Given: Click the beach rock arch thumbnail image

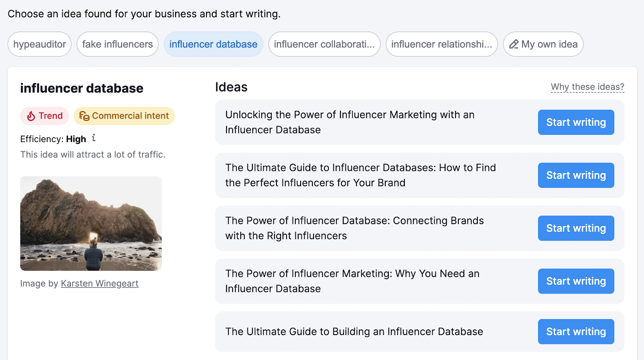Looking at the screenshot, I should click(91, 223).
